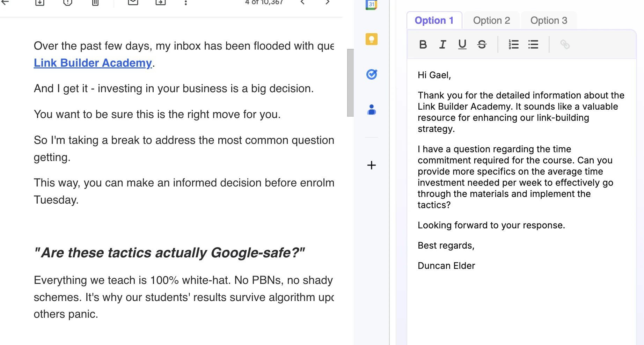Toggle underline formatting in the editor toolbar
644x345 pixels.
(462, 44)
